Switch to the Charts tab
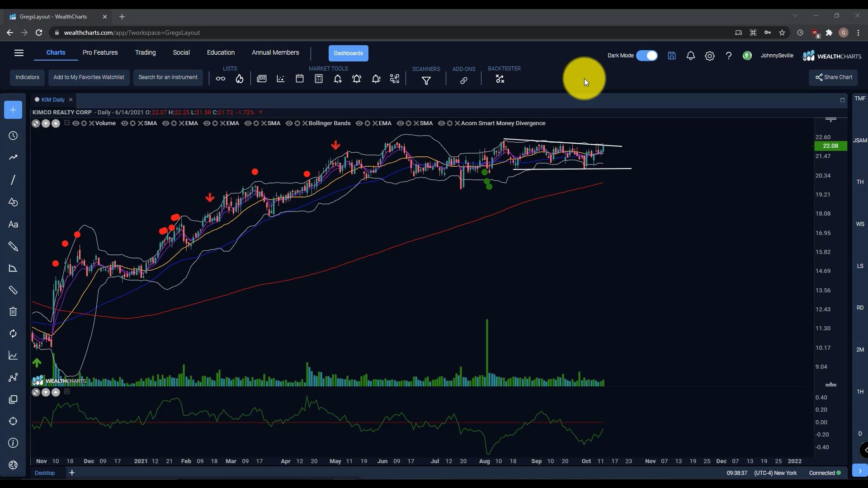The height and width of the screenshot is (488, 868). 56,52
